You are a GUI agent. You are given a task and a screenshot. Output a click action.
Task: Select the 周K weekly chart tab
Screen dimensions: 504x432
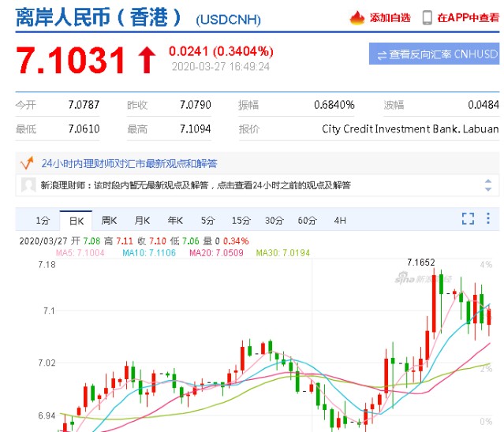[x=109, y=220]
